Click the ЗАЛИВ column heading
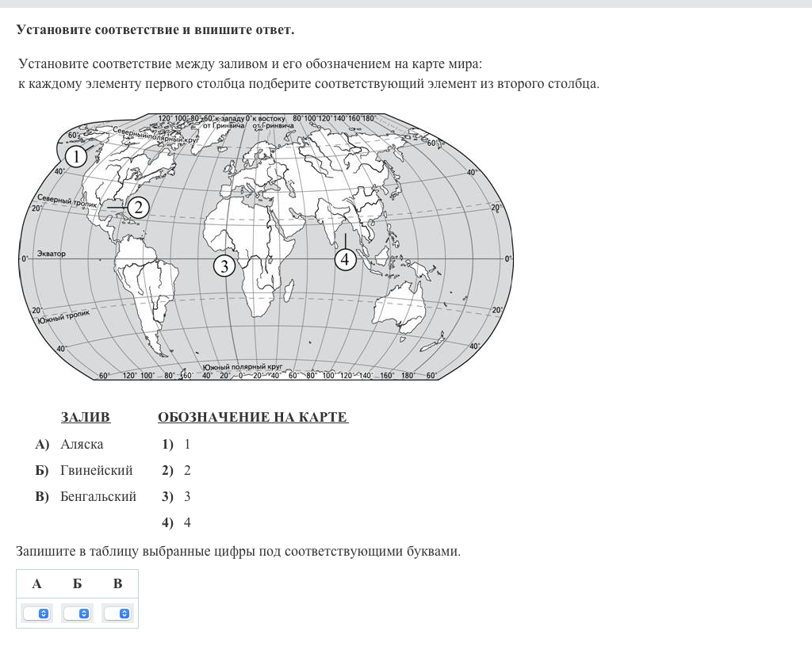 pyautogui.click(x=86, y=417)
